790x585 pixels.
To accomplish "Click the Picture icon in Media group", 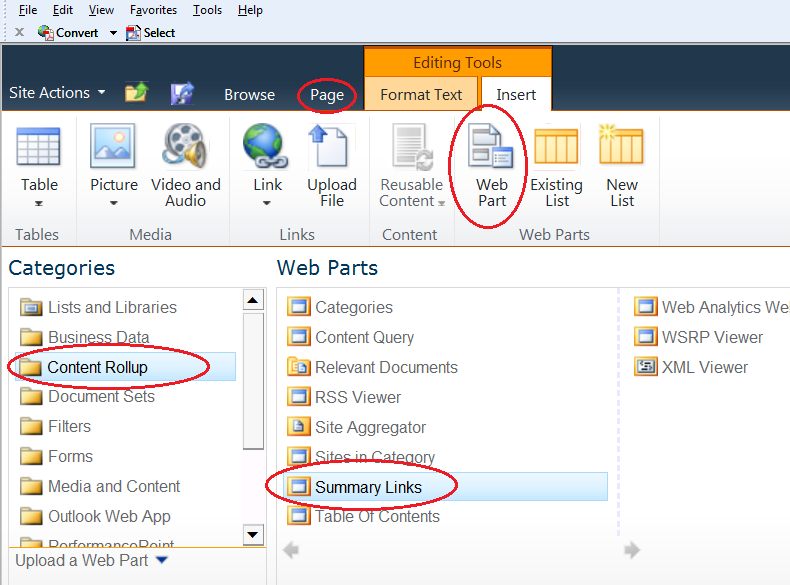I will [113, 148].
